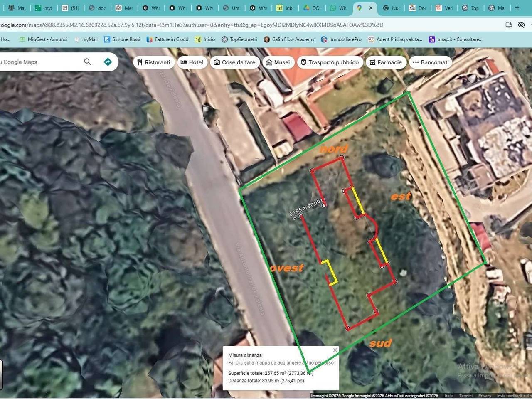Show Trasporto pubblico on map
This screenshot has height=399, width=532.
[x=330, y=62]
